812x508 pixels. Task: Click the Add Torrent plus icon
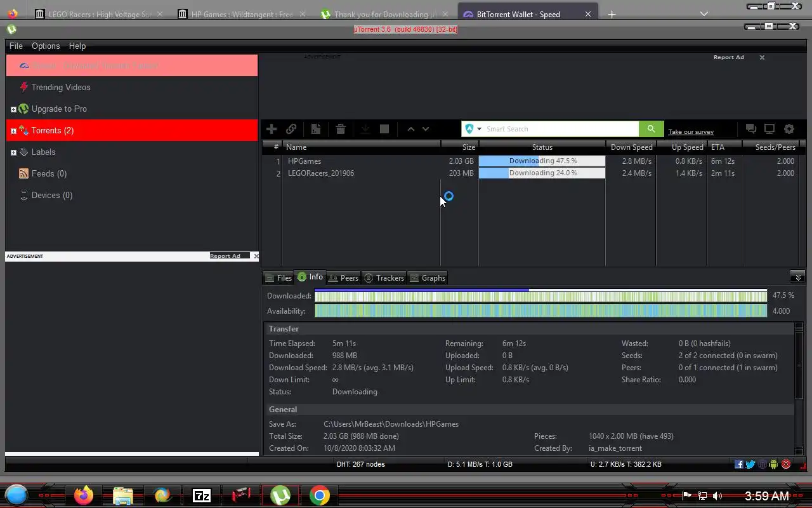pyautogui.click(x=272, y=129)
